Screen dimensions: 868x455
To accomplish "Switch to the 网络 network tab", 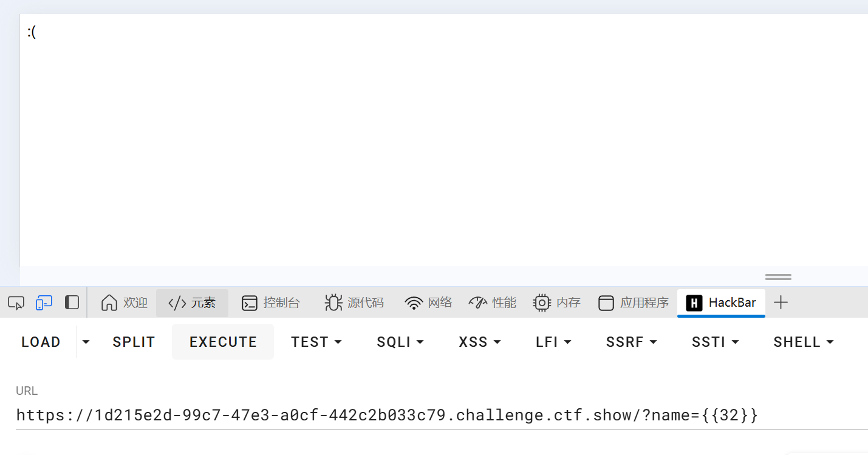I will coord(428,303).
